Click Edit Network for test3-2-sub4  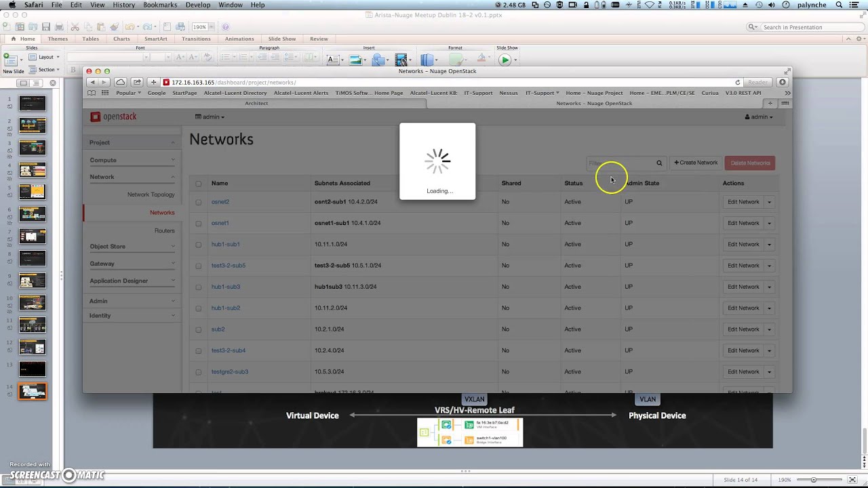[x=743, y=350]
